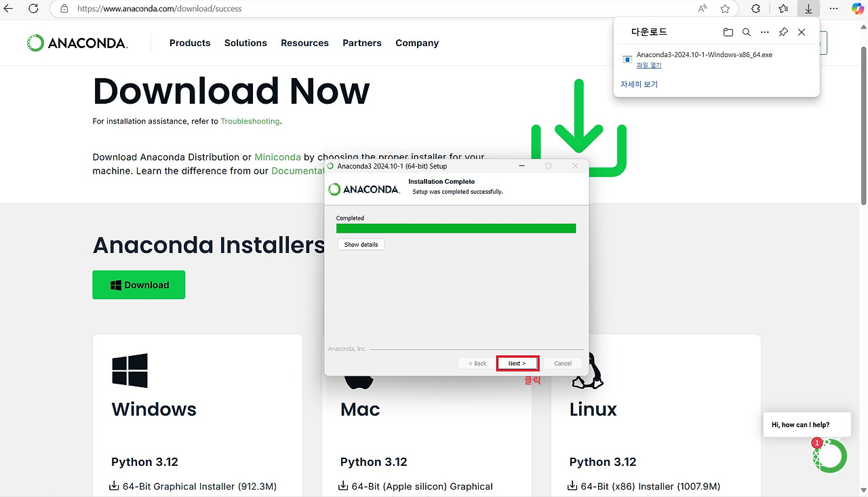The width and height of the screenshot is (868, 497).
Task: Click the Downloads icon in the toolbar
Action: coord(808,8)
